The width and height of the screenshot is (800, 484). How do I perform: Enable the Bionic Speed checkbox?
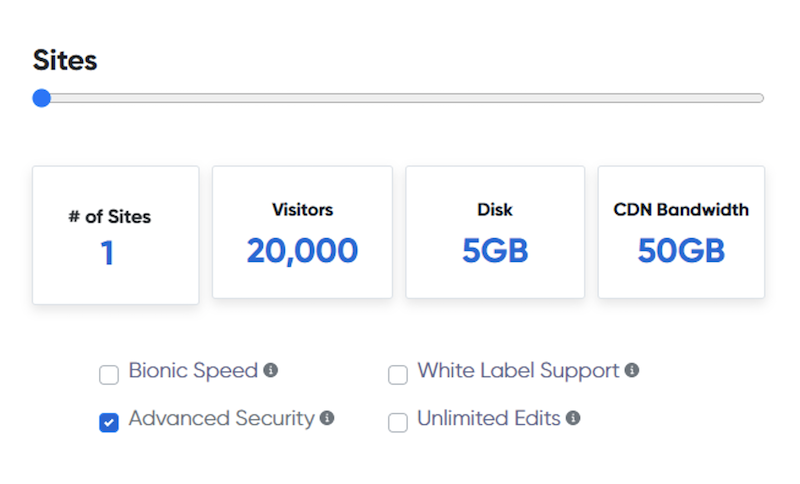click(109, 375)
